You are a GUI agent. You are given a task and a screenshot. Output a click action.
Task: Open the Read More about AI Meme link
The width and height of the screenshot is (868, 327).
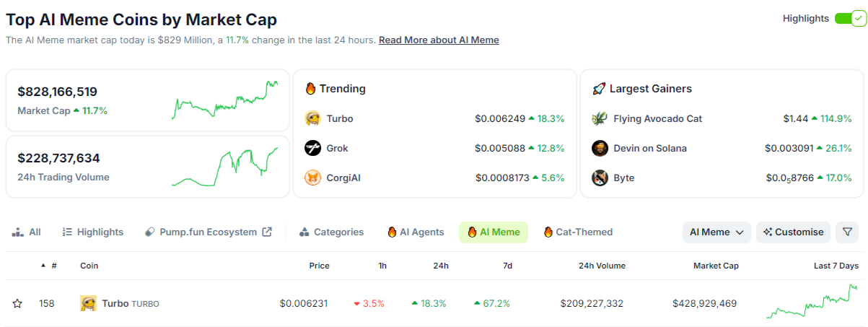(439, 40)
